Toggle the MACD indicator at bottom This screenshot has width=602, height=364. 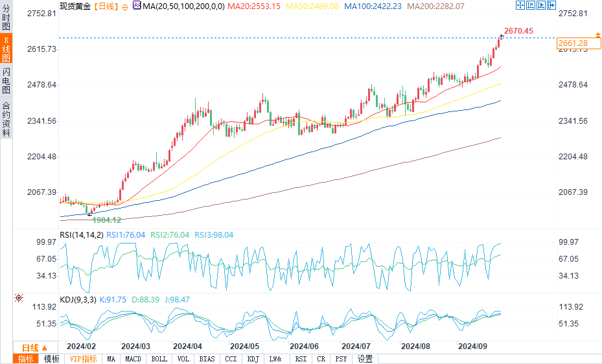coord(133,359)
